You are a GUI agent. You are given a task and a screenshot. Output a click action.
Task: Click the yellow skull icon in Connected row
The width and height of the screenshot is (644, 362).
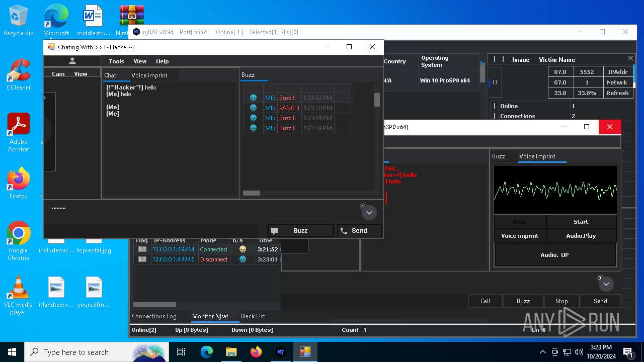(x=243, y=249)
